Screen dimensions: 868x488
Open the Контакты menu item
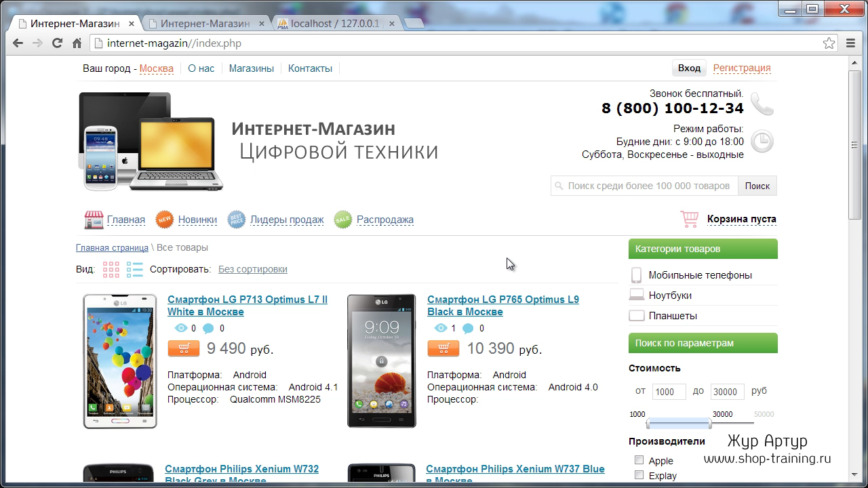point(310,68)
